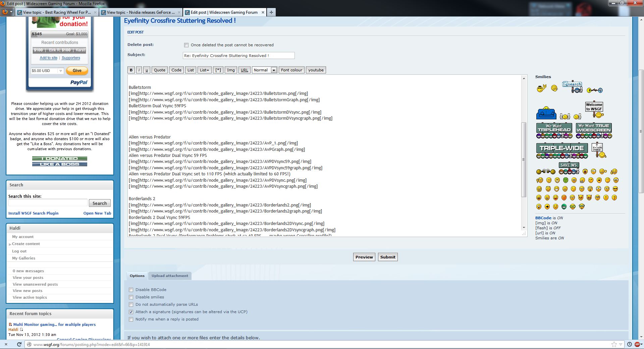Screen dimensions: 644x349
Task: Insert the blue couch smiley
Action: [546, 113]
